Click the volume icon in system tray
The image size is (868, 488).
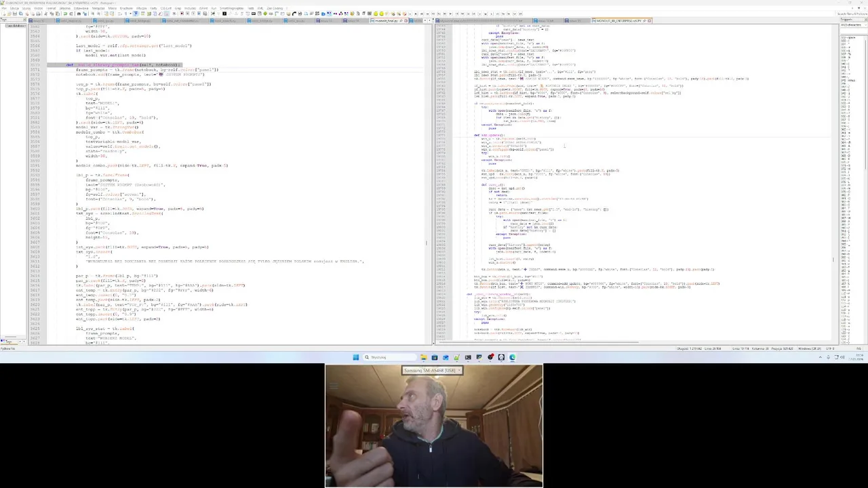pyautogui.click(x=843, y=357)
